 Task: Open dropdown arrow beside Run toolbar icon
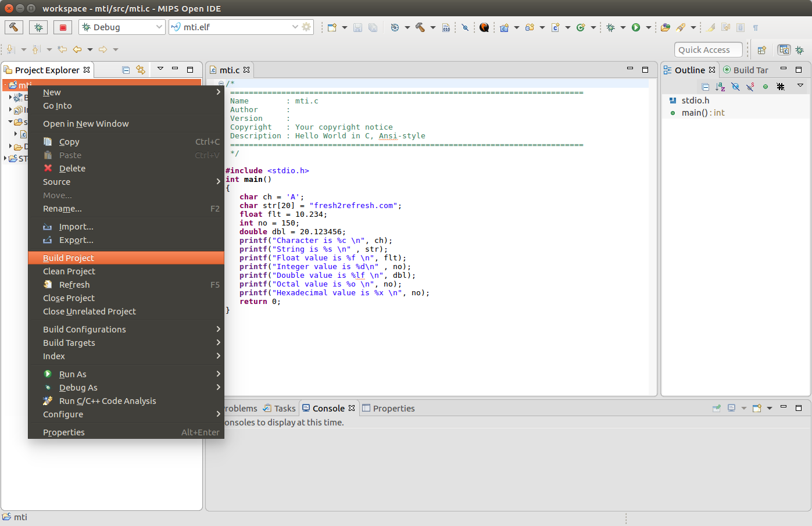pyautogui.click(x=648, y=27)
